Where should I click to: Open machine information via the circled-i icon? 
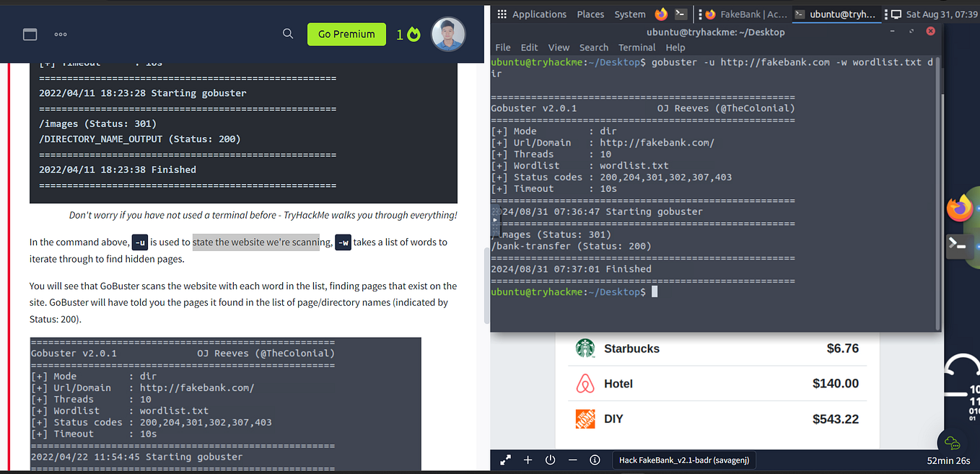595,459
